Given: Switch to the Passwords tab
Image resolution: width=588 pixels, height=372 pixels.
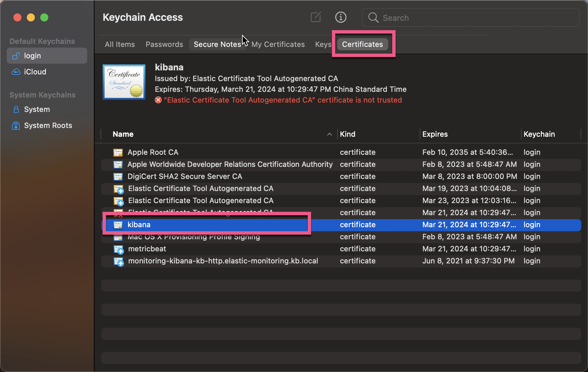Looking at the screenshot, I should tap(164, 44).
